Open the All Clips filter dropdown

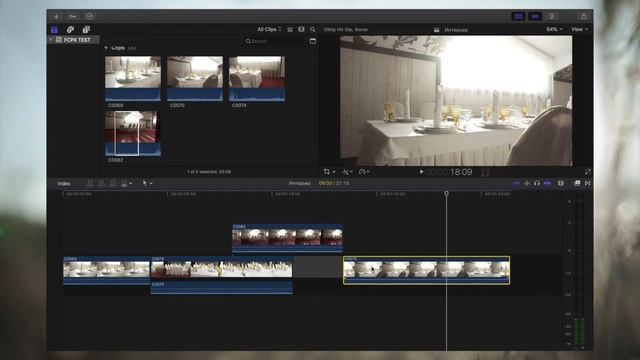tap(269, 29)
